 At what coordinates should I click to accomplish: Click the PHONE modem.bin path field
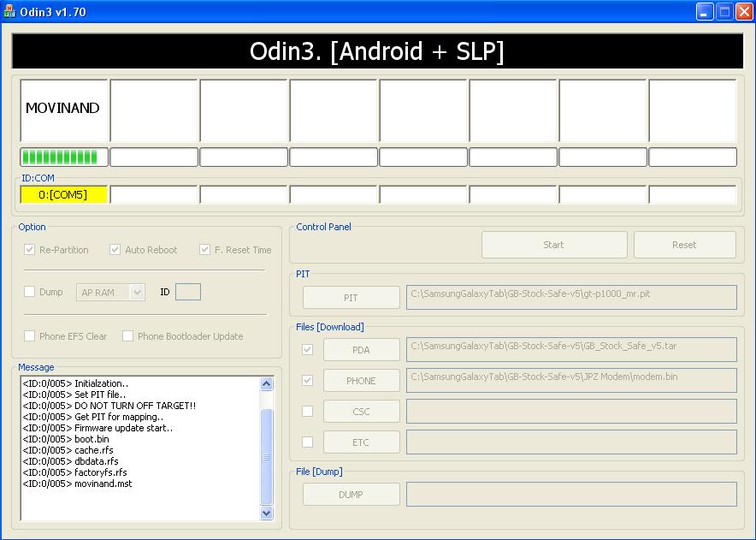(571, 380)
